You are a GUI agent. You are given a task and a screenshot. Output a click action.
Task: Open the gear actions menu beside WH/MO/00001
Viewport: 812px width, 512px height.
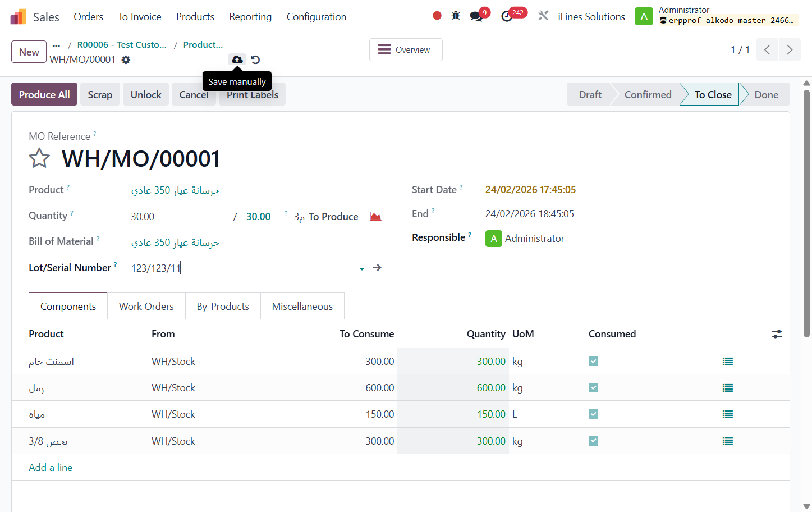pyautogui.click(x=126, y=60)
